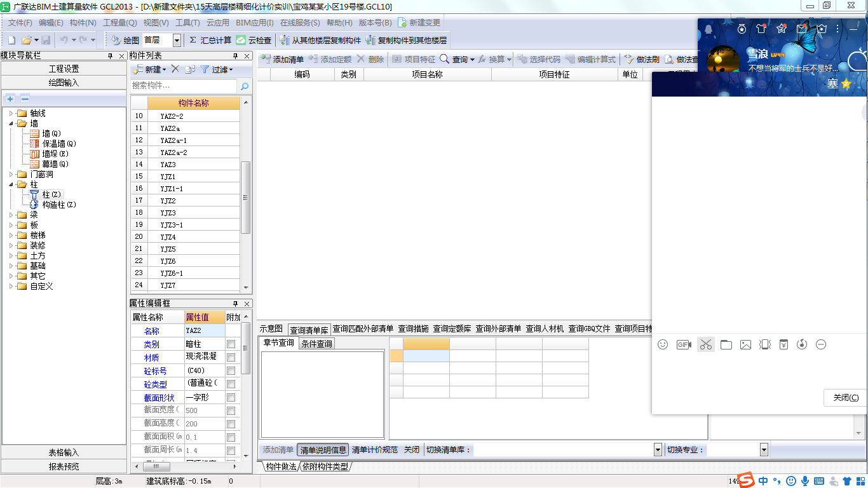
Task: Toggle 附加 checkbox for 截面形状 property
Action: [231, 397]
